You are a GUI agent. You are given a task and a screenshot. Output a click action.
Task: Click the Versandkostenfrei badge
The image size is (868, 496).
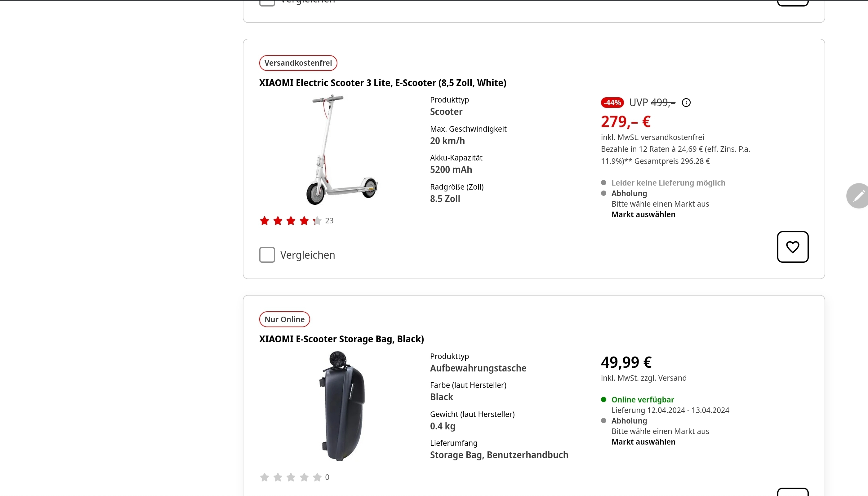(298, 63)
